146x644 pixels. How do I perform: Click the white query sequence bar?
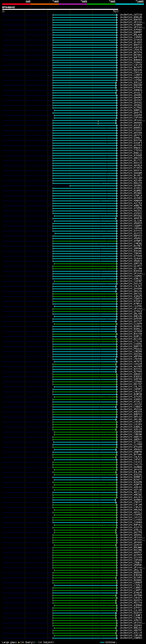point(60,9)
